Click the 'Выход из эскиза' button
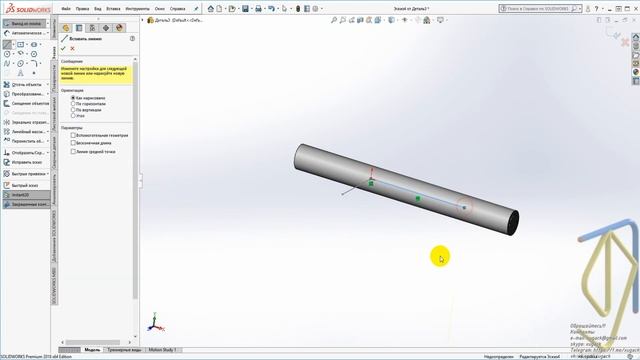Image resolution: width=640 pixels, height=360 pixels. [x=24, y=24]
